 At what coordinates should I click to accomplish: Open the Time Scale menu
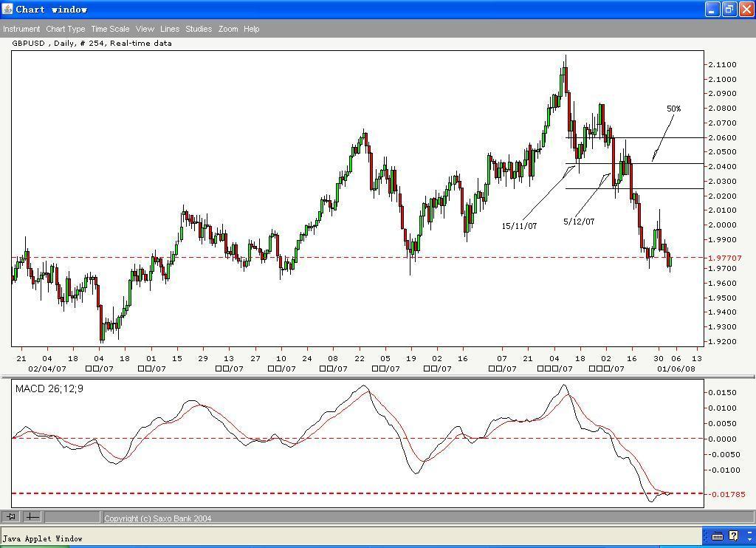pyautogui.click(x=111, y=29)
